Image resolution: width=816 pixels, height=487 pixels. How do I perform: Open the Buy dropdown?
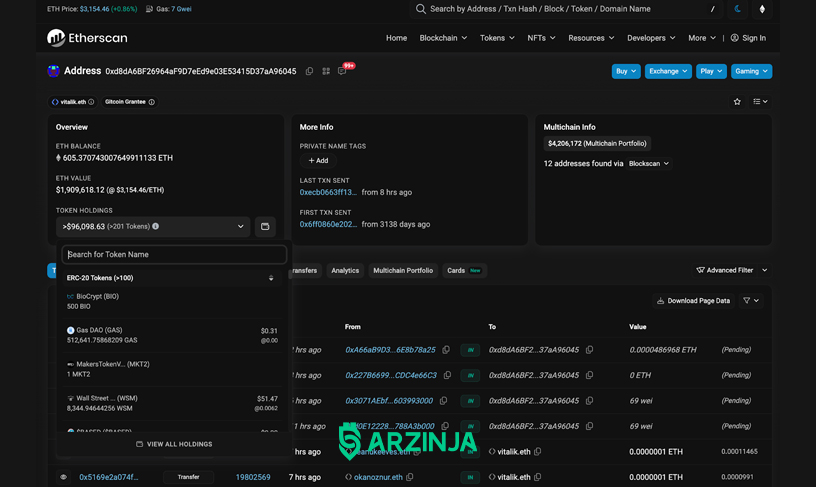click(x=626, y=71)
